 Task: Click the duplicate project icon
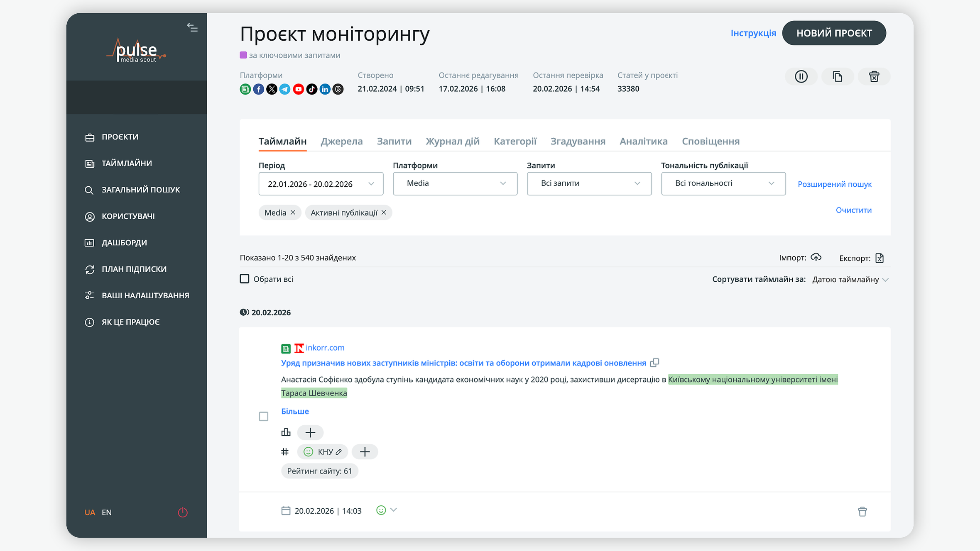[837, 77]
